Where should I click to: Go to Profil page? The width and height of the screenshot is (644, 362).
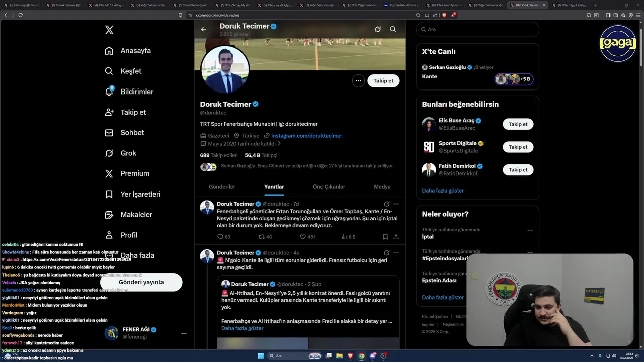tap(121, 235)
